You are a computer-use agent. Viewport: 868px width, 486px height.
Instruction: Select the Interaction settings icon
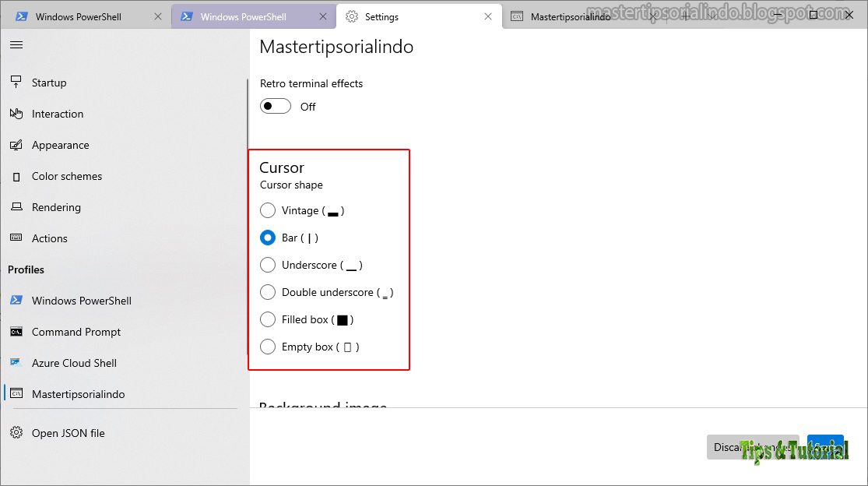pos(16,114)
